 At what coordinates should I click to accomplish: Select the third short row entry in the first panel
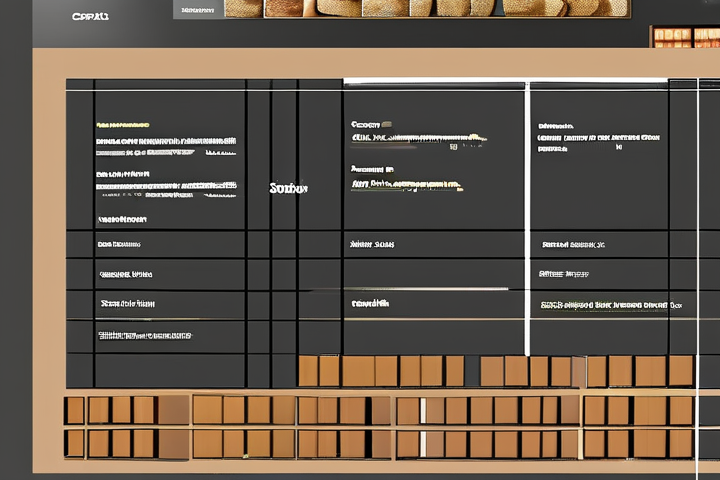point(127,303)
